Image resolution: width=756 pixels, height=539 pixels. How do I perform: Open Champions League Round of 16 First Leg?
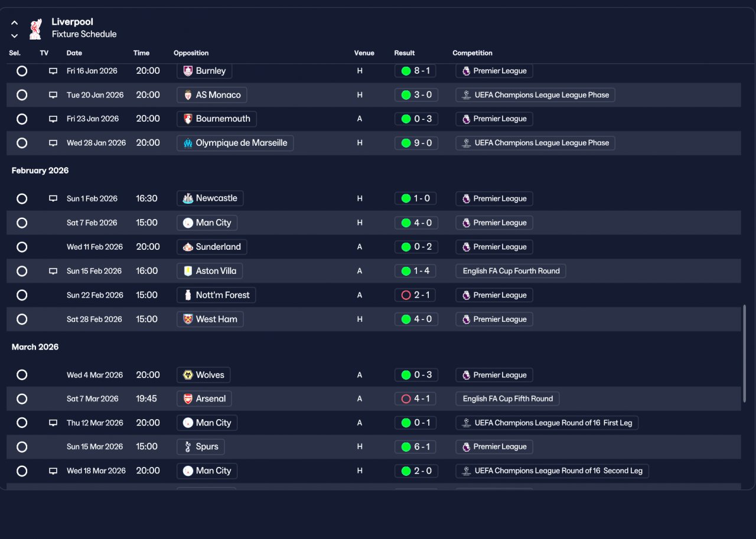pyautogui.click(x=547, y=423)
